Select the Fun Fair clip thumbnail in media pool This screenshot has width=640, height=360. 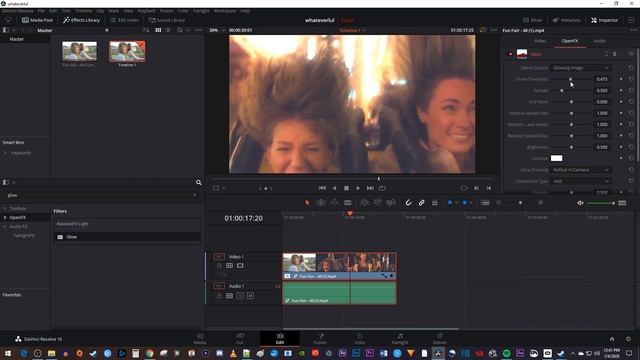[x=80, y=51]
